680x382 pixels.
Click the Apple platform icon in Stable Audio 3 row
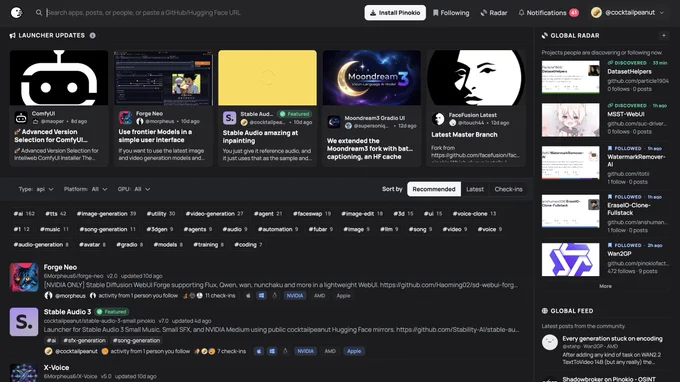259,351
